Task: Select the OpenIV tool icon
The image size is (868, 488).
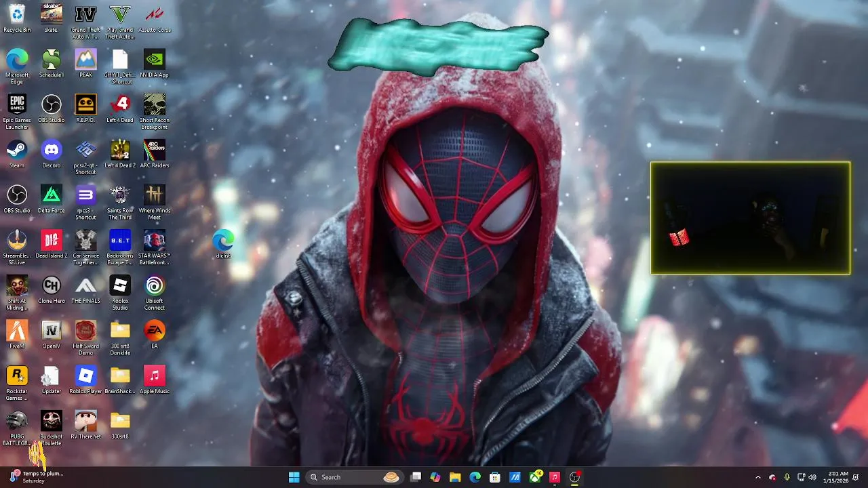Action: point(51,335)
